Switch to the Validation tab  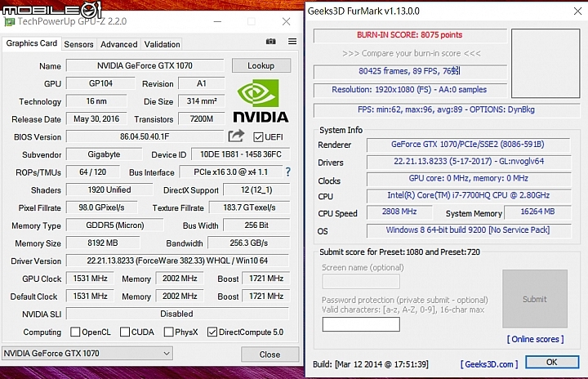coord(162,44)
